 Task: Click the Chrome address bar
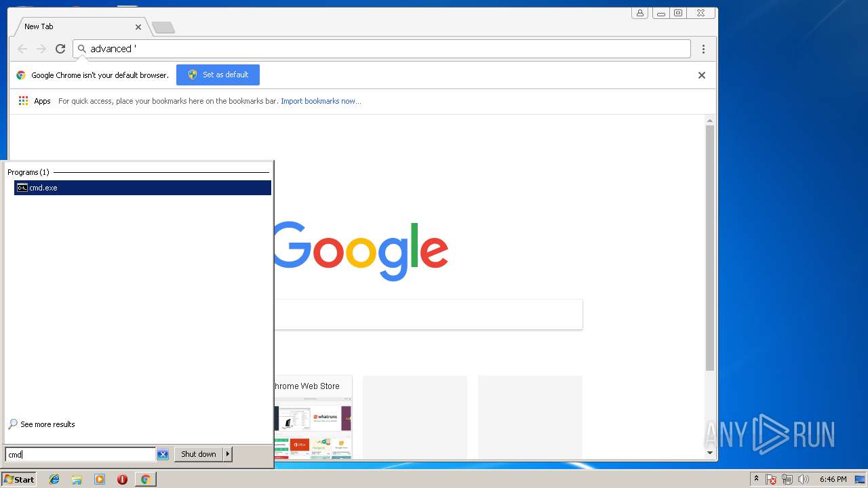click(x=382, y=49)
